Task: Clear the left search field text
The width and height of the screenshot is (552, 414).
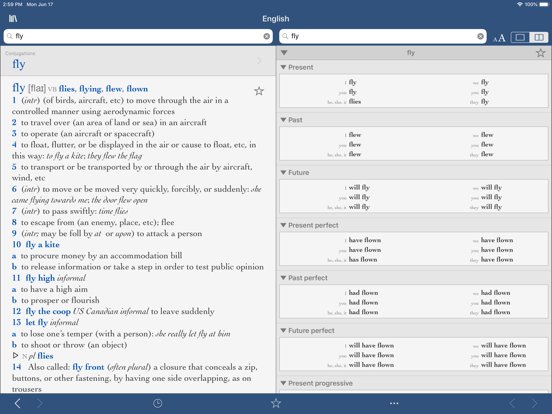Action: (x=266, y=36)
